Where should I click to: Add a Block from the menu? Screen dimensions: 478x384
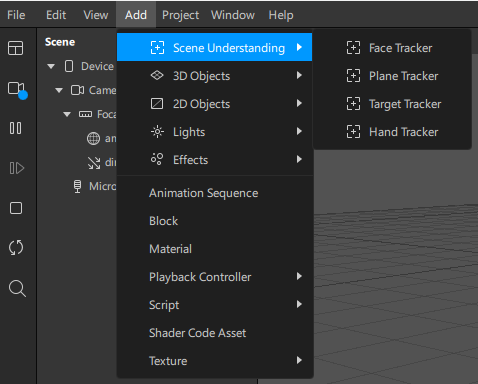pyautogui.click(x=214, y=221)
